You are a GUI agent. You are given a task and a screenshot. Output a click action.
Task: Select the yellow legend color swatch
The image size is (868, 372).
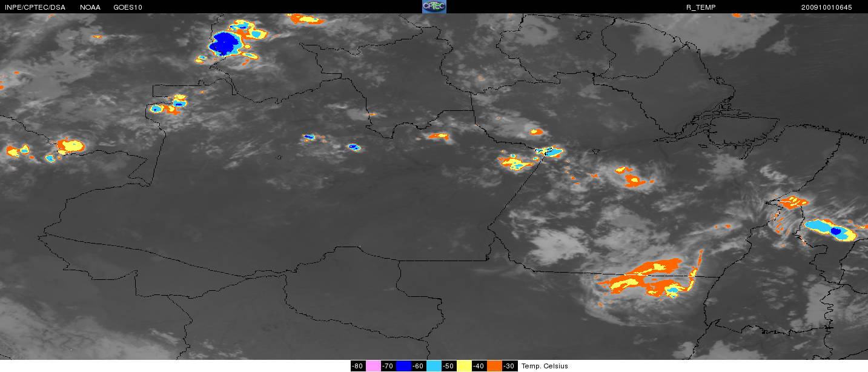click(464, 366)
